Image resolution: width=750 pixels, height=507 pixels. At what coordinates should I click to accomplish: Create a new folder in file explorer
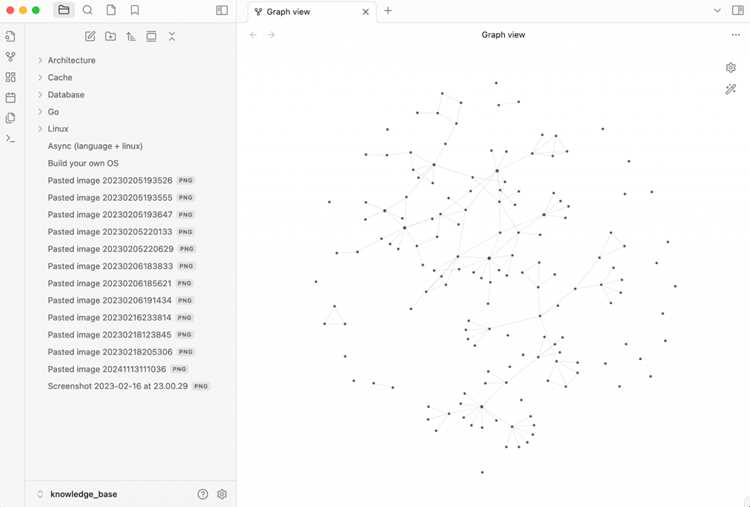tap(110, 36)
